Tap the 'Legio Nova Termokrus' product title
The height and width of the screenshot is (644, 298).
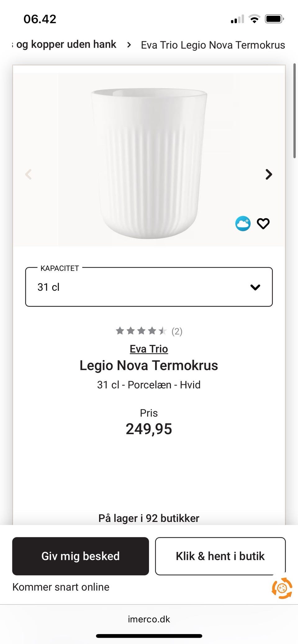point(149,365)
